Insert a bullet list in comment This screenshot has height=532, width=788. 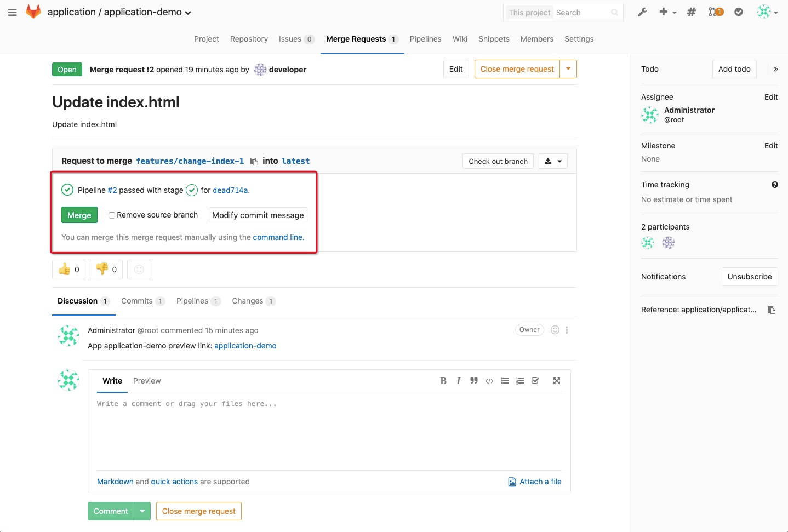[x=505, y=381]
